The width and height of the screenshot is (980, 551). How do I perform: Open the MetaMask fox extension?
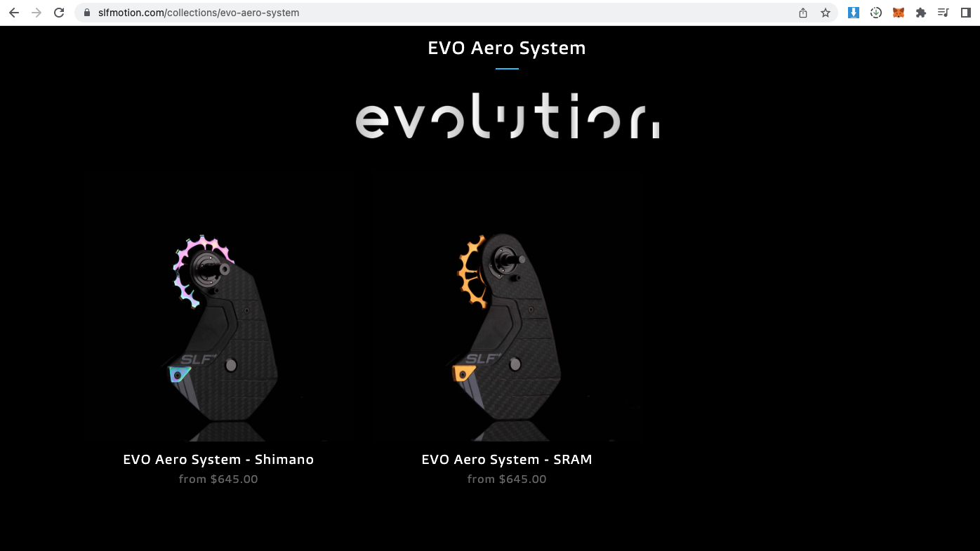[x=899, y=13]
